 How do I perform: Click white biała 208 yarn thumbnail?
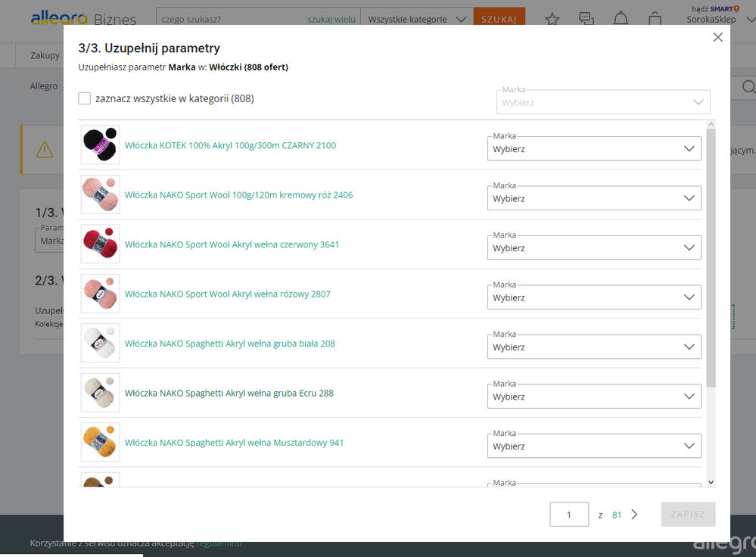pyautogui.click(x=101, y=343)
